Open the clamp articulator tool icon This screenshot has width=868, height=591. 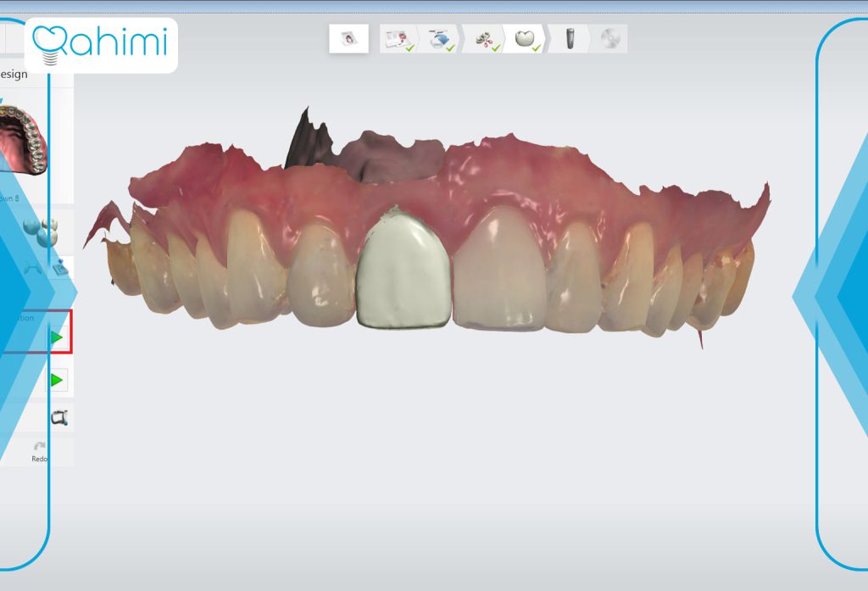coord(60,418)
